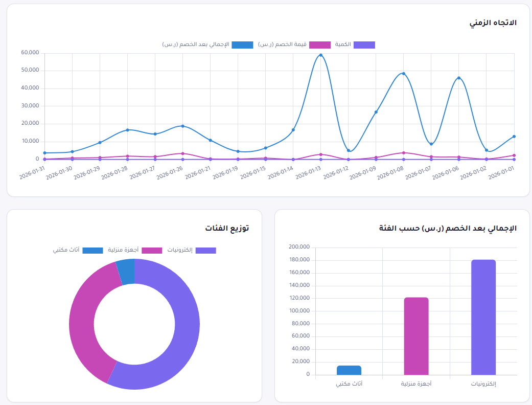This screenshot has height=405, width=532.
Task: Click the الاتجاه الزمني chart title
Action: tap(493, 22)
